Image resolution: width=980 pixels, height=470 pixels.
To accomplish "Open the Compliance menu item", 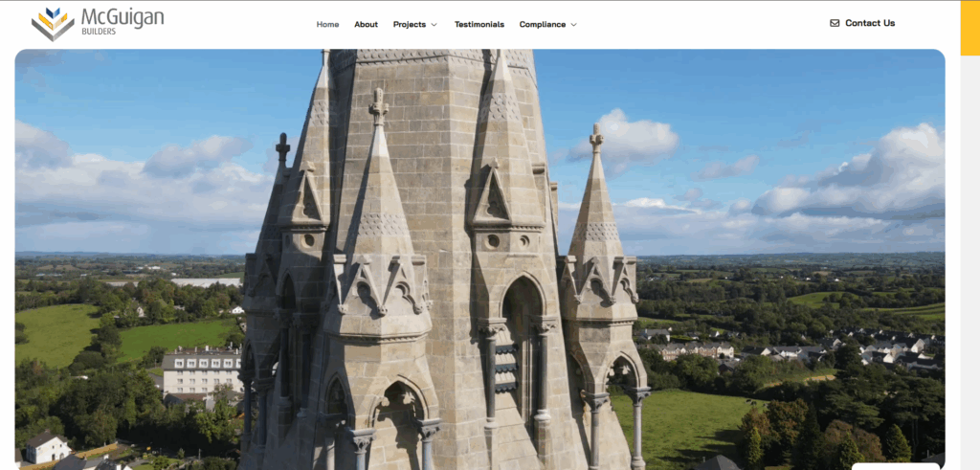I will click(542, 24).
